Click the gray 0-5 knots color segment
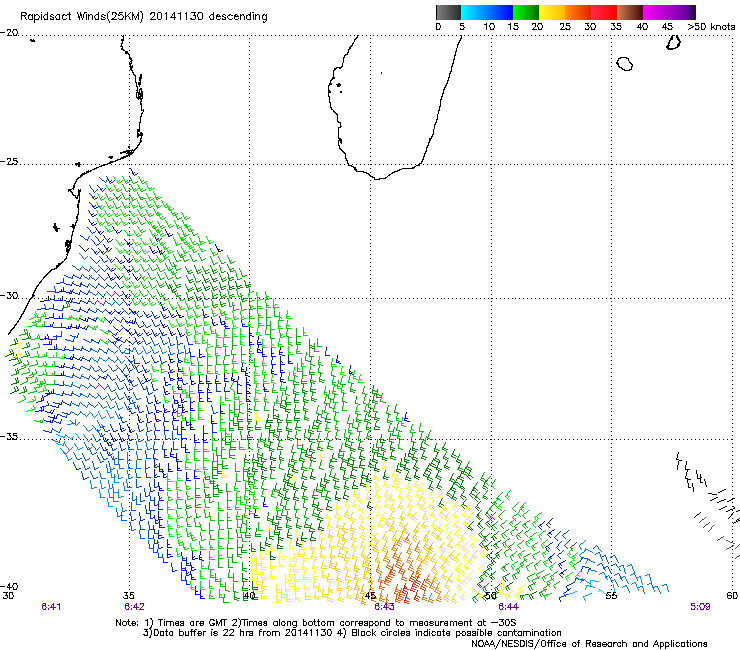Viewport: 740px width, 650px height. point(448,12)
